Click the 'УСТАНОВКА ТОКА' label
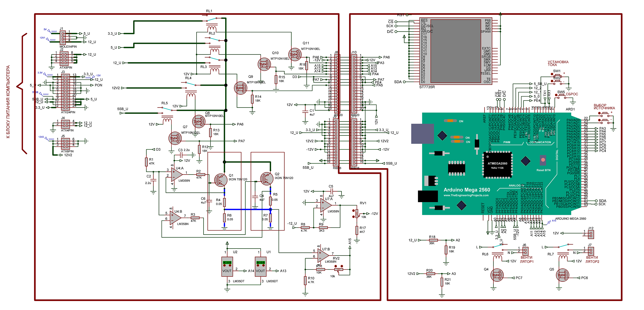This screenshot has height=310, width=644. pyautogui.click(x=558, y=63)
